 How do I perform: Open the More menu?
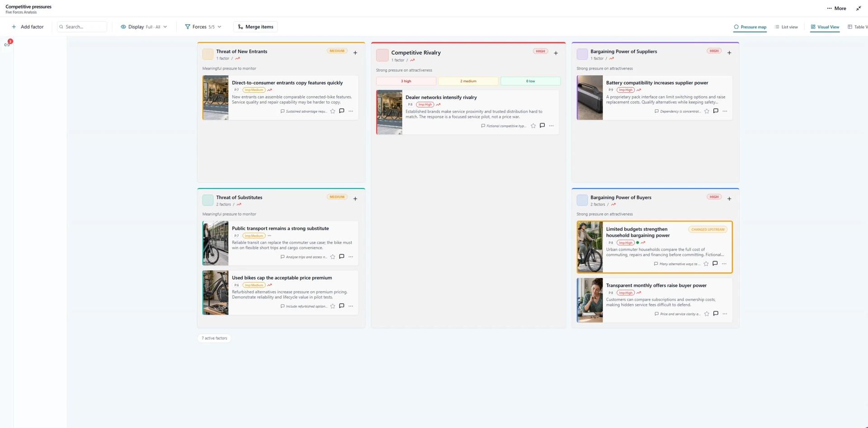tap(836, 8)
